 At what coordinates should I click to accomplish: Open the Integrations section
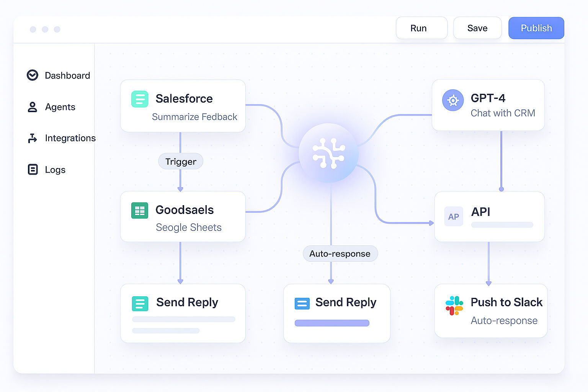click(x=70, y=138)
